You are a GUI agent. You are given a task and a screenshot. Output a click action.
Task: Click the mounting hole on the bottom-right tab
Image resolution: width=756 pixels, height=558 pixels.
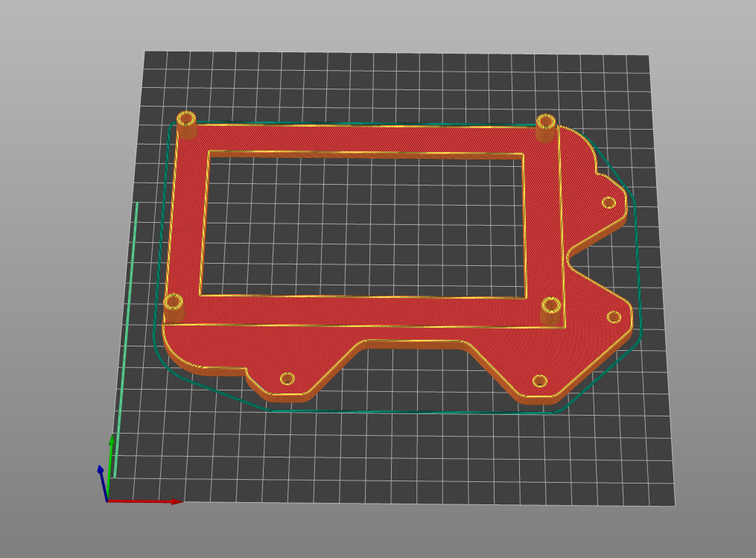click(539, 381)
